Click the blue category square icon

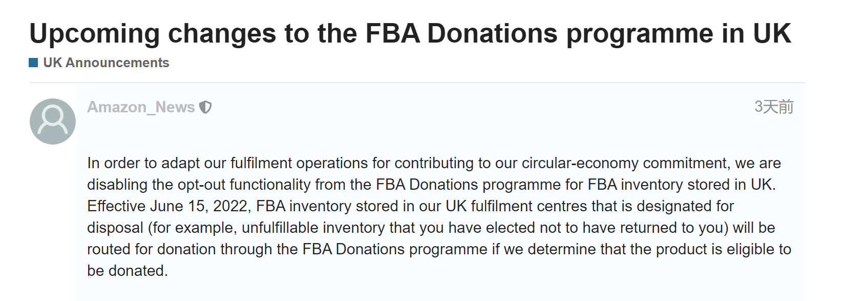tap(33, 63)
